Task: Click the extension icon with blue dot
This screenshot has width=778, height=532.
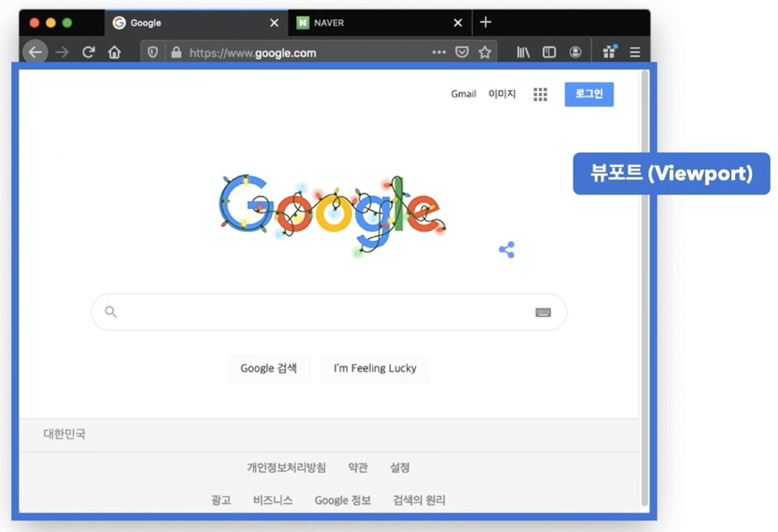Action: pyautogui.click(x=610, y=52)
